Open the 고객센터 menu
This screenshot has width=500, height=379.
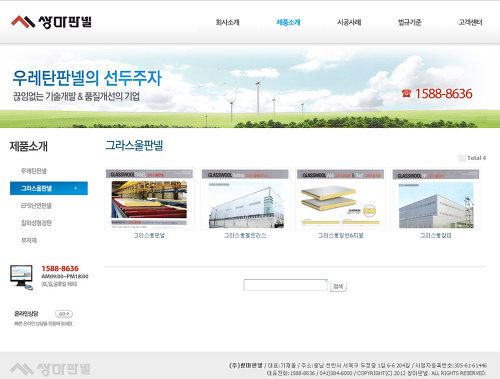point(470,22)
